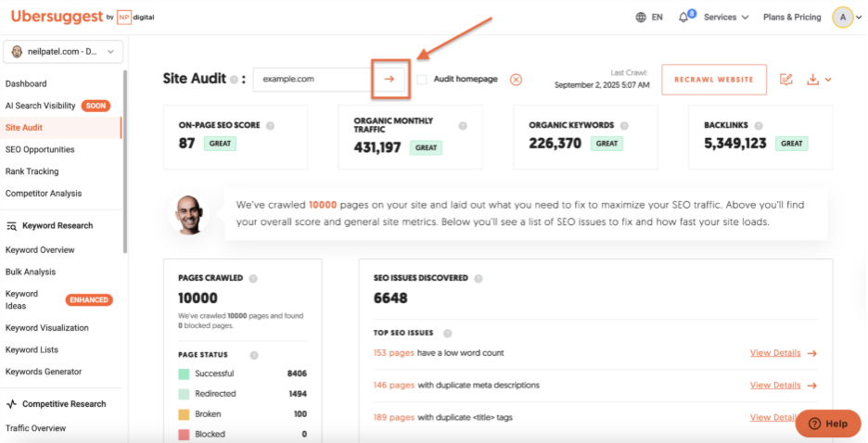Click info icon next to Organic Keywords
The image size is (868, 443).
click(624, 125)
